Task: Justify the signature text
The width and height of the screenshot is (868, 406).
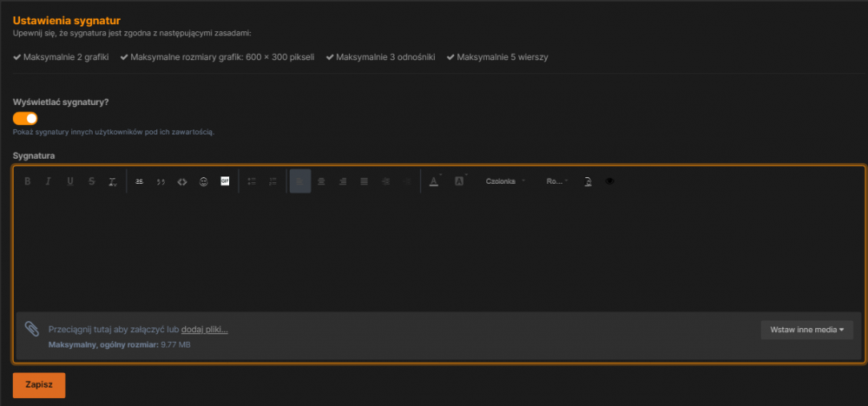Action: tap(364, 181)
